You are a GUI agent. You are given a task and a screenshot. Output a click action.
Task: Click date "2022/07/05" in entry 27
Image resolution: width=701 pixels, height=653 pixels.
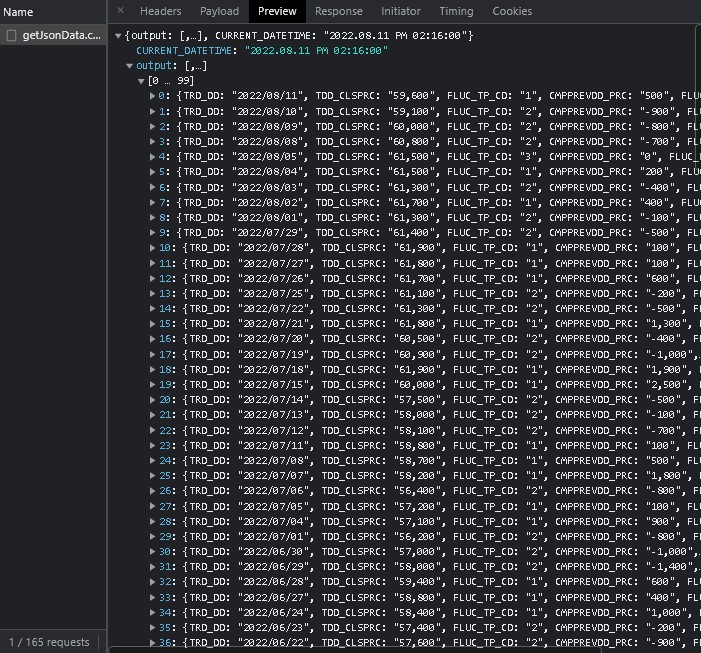click(273, 506)
